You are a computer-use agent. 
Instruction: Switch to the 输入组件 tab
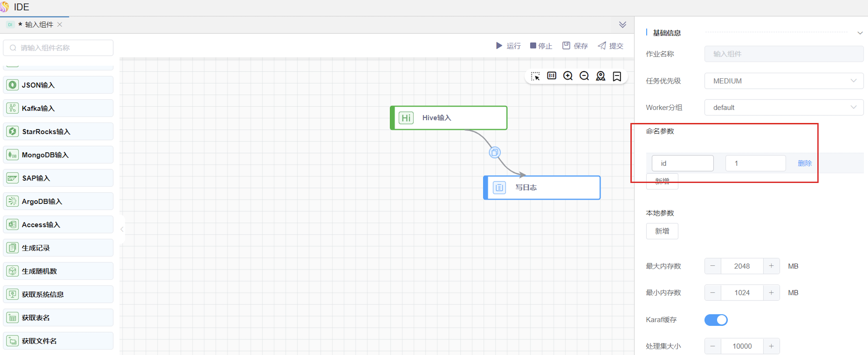[39, 24]
